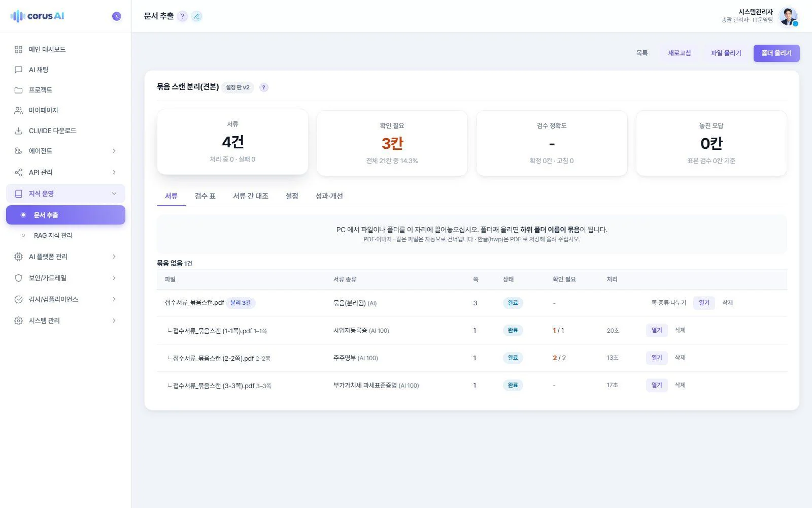Switch to the 검수 표 tab

206,196
